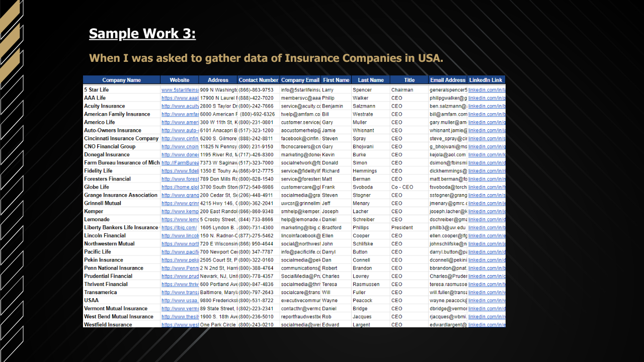Open the AAA Life website link
Screen dimensions: 644x362
180,98
